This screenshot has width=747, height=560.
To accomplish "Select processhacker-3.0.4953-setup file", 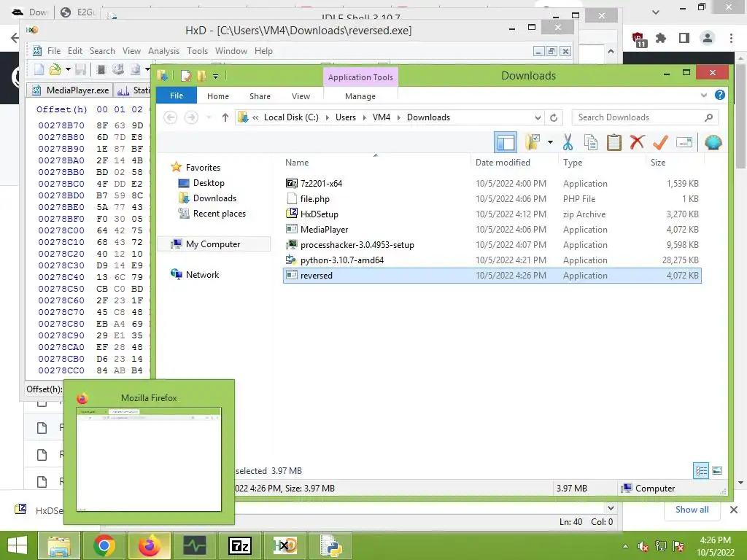I will [492, 245].
